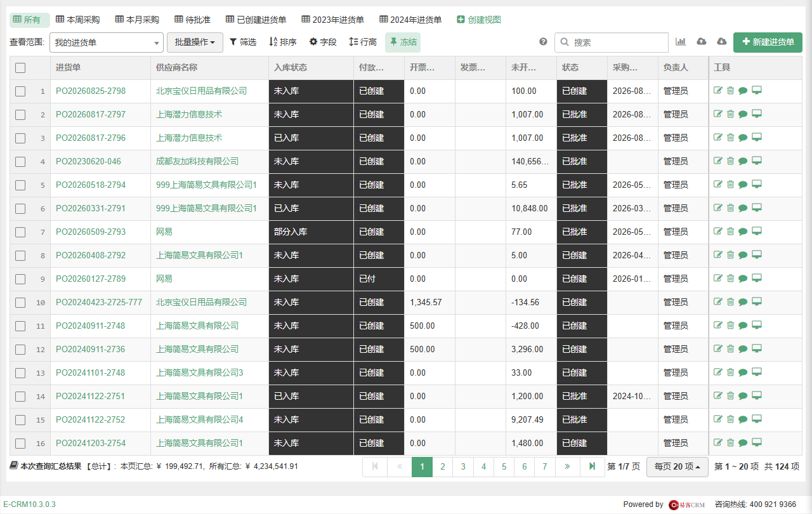Open 字段 field settings

pos(323,42)
